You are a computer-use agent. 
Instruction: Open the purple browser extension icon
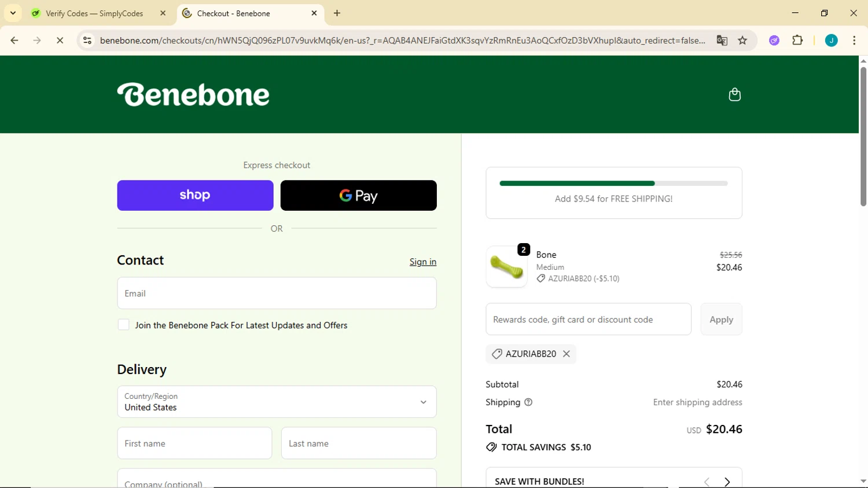click(x=774, y=41)
